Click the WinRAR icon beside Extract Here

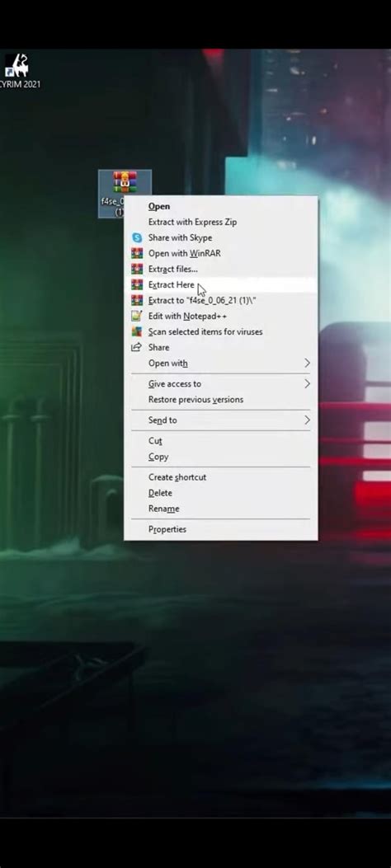(137, 284)
